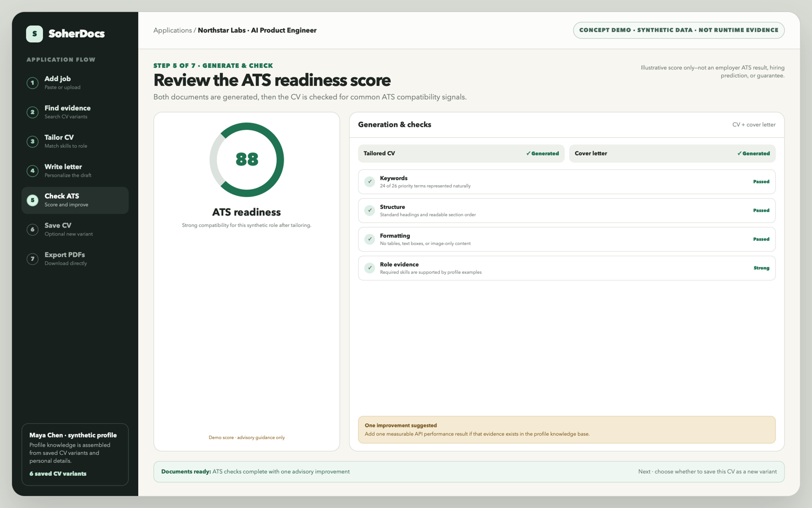812x508 pixels.
Task: Select step 1 number circle for Add job
Action: pos(33,83)
